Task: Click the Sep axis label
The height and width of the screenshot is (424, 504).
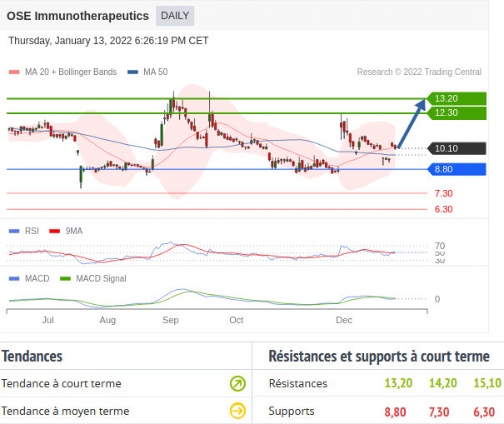Action: coord(170,320)
